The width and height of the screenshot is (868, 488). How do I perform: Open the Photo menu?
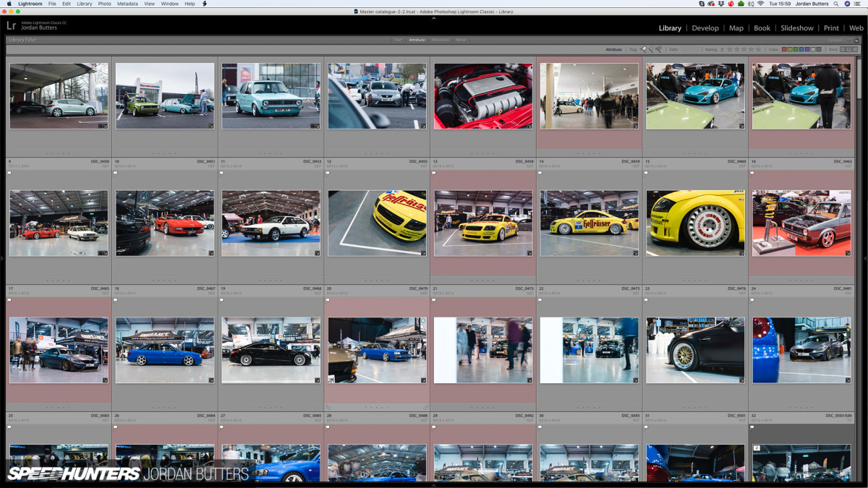[x=105, y=4]
